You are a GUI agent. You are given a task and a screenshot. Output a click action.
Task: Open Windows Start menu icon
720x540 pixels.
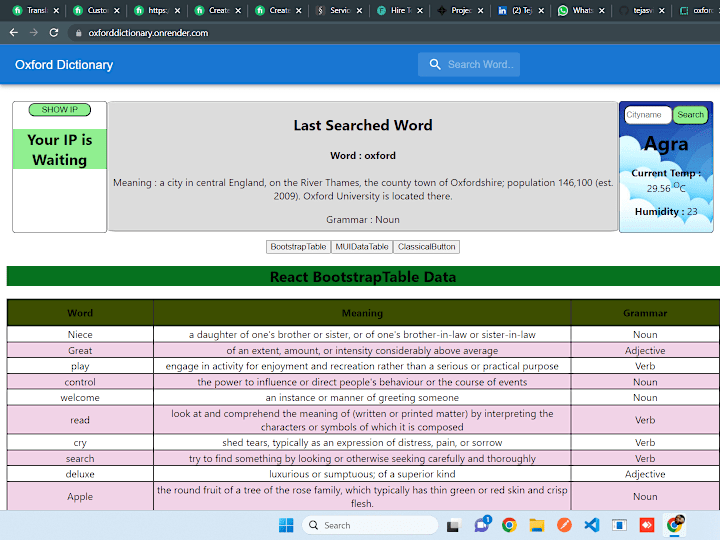pyautogui.click(x=286, y=525)
